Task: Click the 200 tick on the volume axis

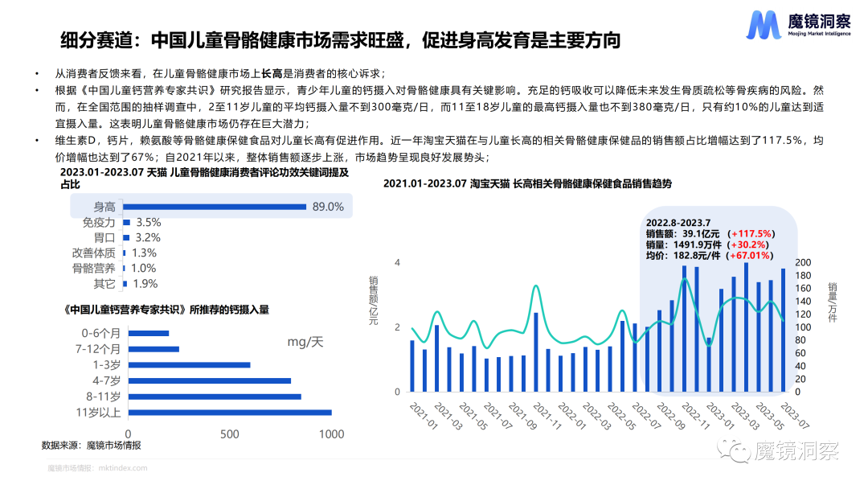Action: [803, 262]
